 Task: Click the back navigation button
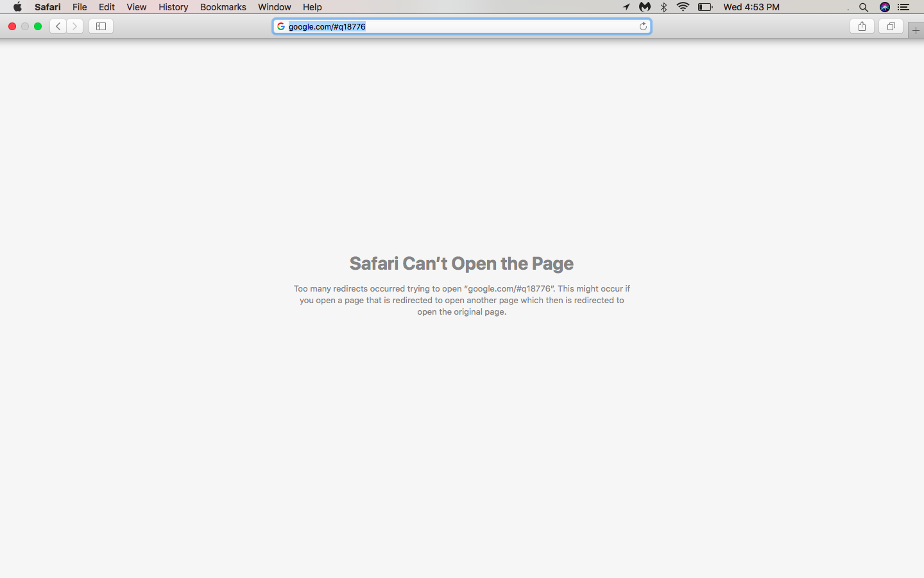[x=58, y=26]
